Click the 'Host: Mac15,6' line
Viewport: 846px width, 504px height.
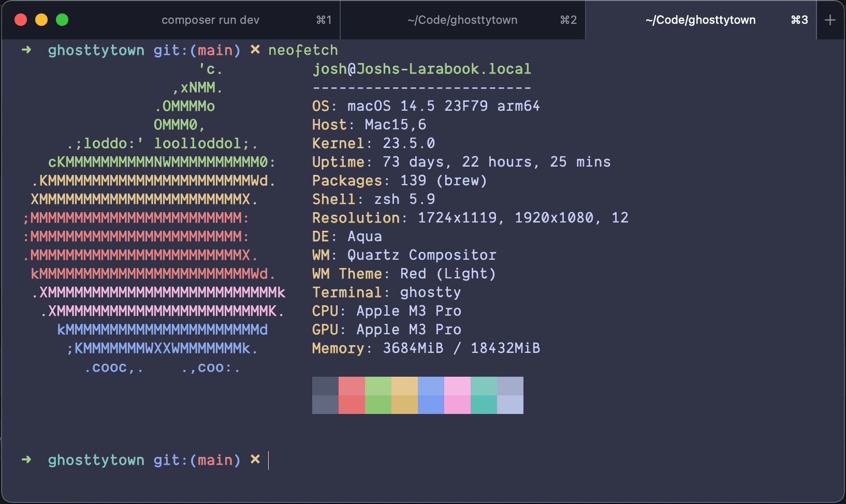point(369,125)
